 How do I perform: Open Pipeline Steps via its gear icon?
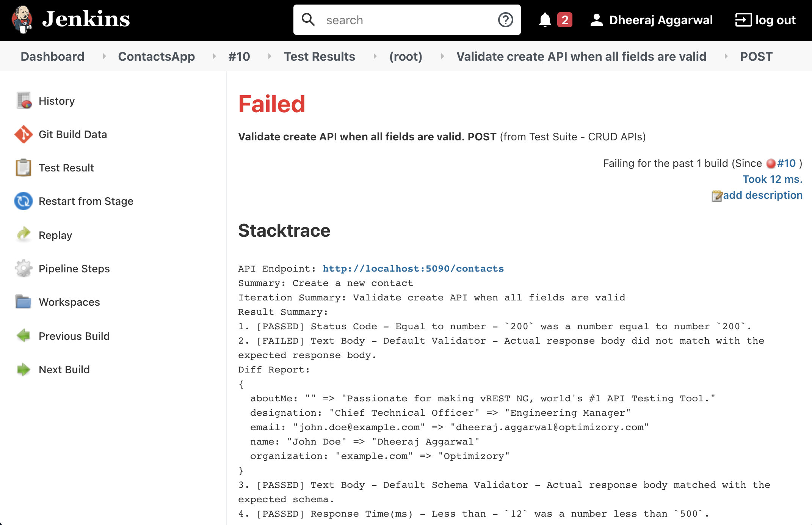[24, 269]
